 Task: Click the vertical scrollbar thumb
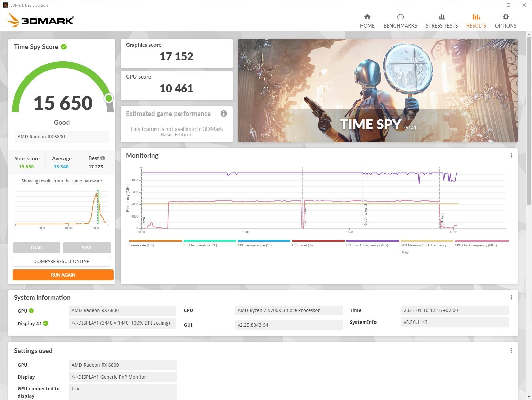pyautogui.click(x=529, y=121)
